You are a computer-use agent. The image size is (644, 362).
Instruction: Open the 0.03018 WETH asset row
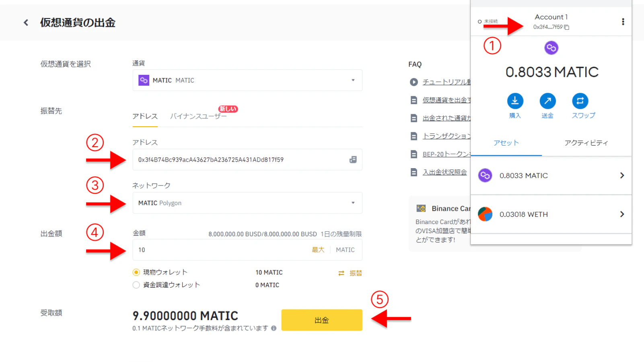click(x=551, y=214)
